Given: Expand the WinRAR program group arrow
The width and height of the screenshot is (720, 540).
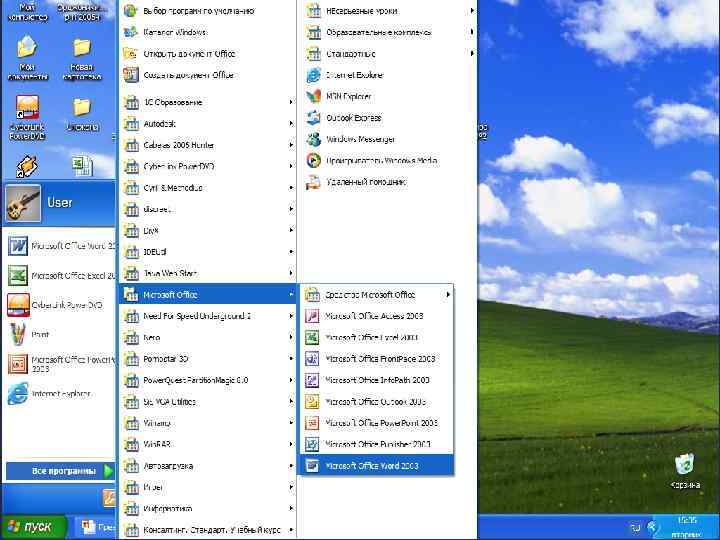Looking at the screenshot, I should [x=291, y=444].
